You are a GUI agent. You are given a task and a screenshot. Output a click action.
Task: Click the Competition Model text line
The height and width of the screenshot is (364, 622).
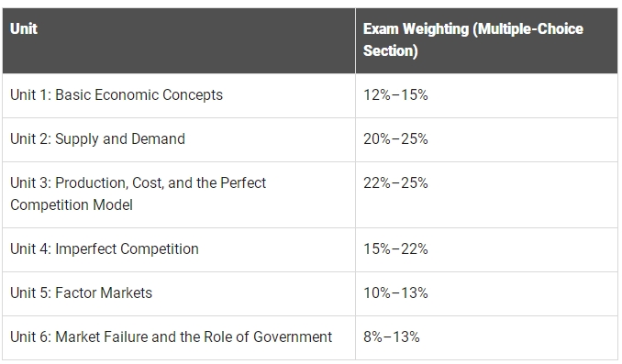(72, 205)
